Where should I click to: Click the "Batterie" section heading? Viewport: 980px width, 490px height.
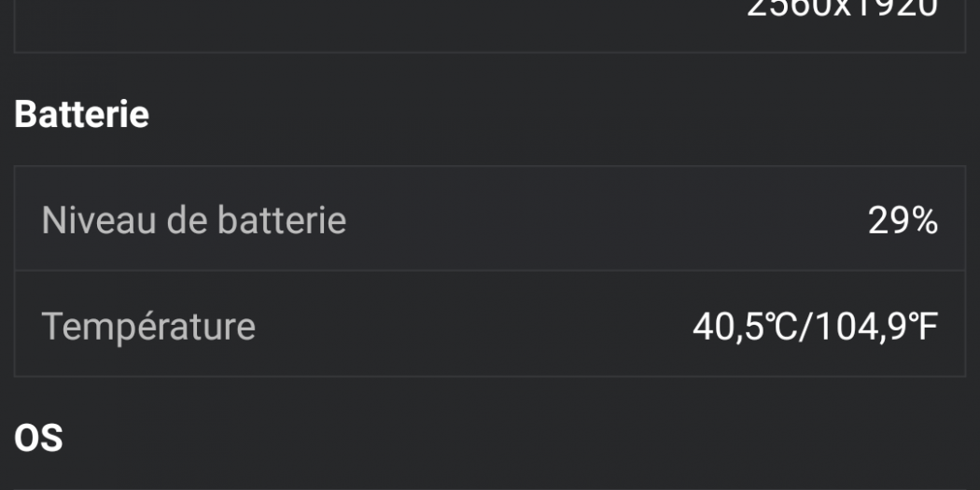(82, 114)
